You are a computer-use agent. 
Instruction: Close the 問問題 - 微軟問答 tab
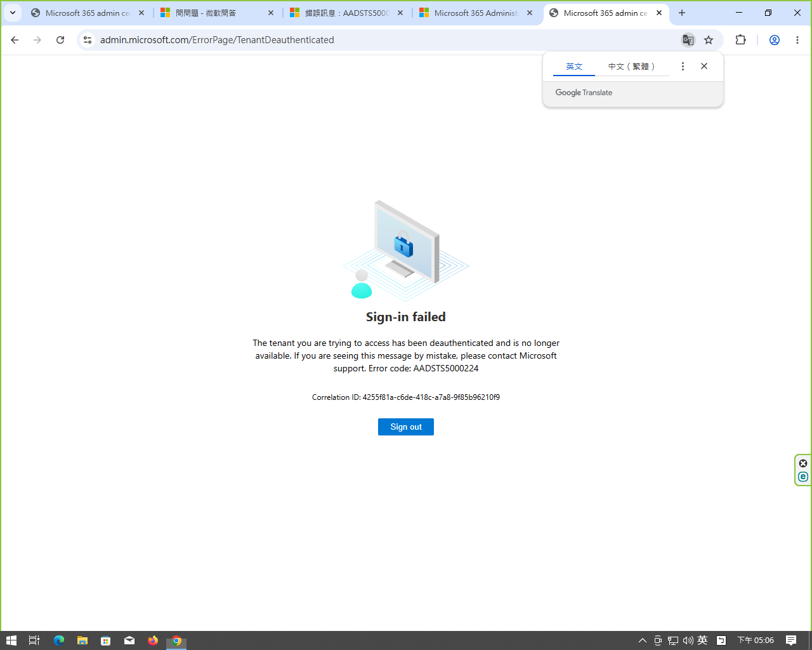point(271,13)
